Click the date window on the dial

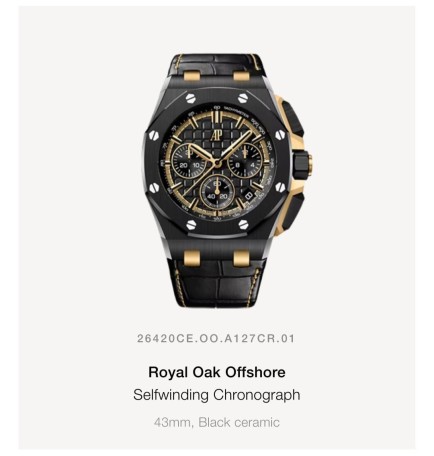(248, 196)
